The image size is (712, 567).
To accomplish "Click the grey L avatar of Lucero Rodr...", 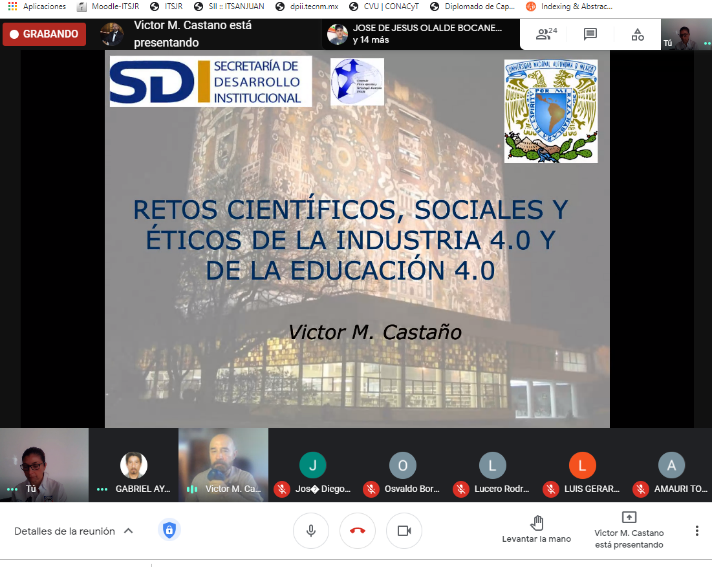I will (x=492, y=465).
